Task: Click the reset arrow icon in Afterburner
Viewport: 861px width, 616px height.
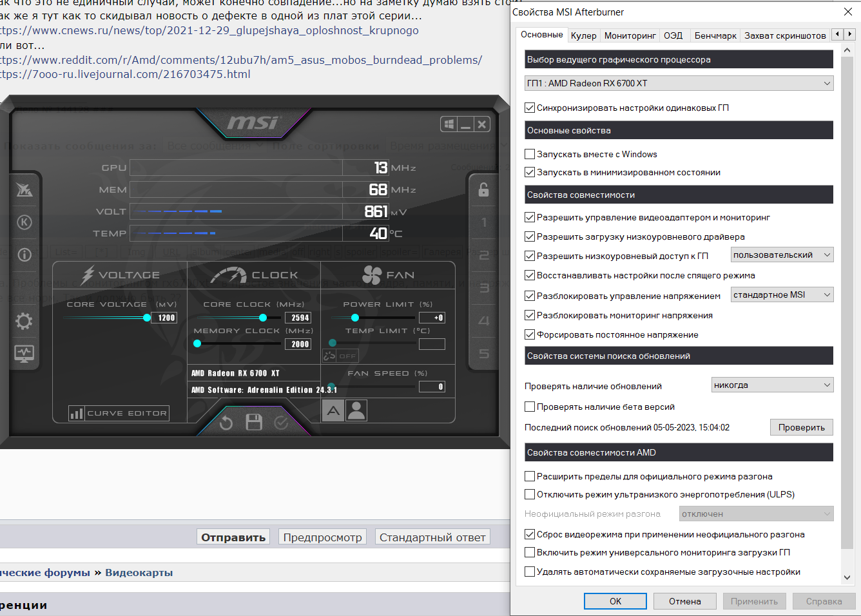Action: [x=226, y=423]
